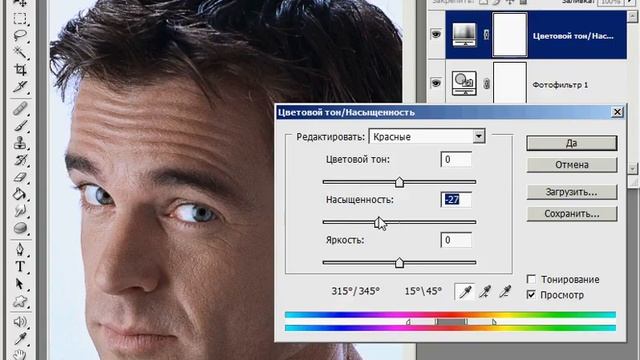640x360 pixels.
Task: Click the Насыщенность slider handle
Action: point(379,222)
